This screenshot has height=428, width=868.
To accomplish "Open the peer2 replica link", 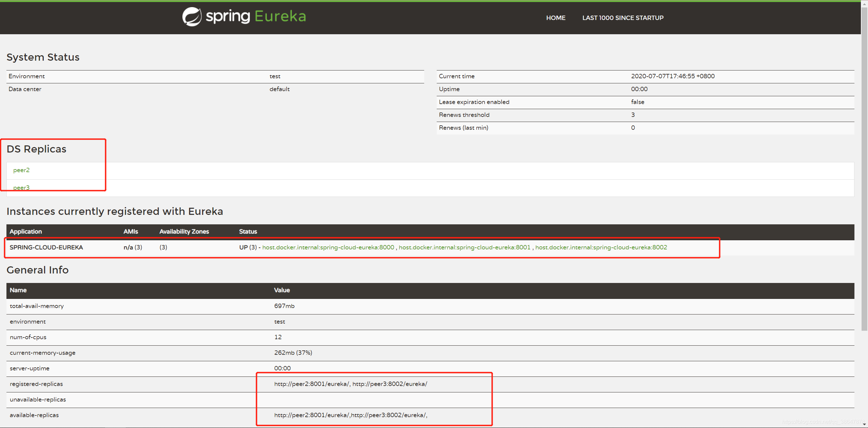I will [x=21, y=170].
